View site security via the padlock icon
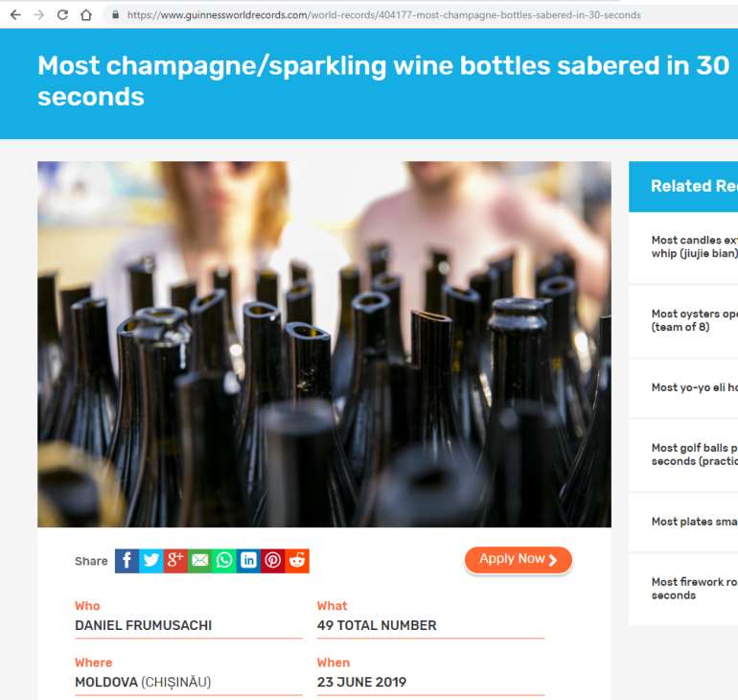Viewport: 738px width, 700px height. pos(115,15)
